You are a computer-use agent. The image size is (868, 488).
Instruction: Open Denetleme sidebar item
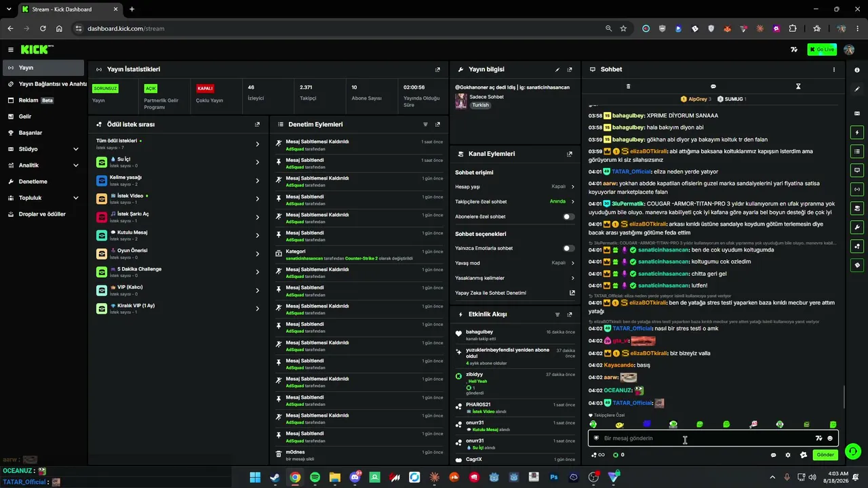pos(43,182)
